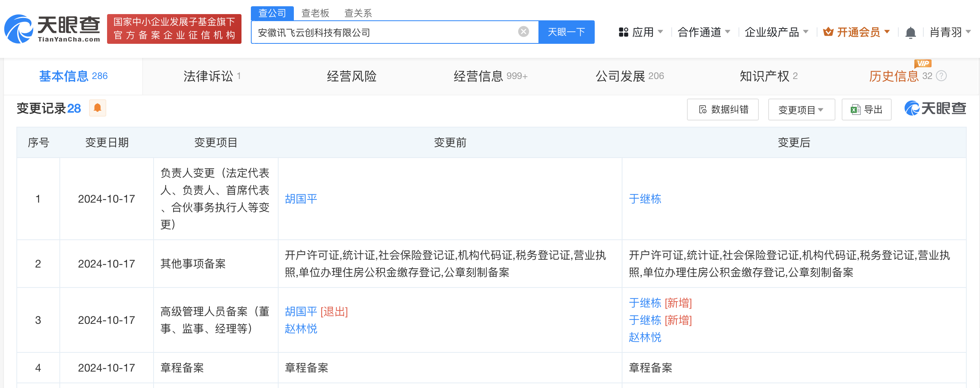Expand the 企业级产品 menu
The image size is (980, 388).
point(776,32)
